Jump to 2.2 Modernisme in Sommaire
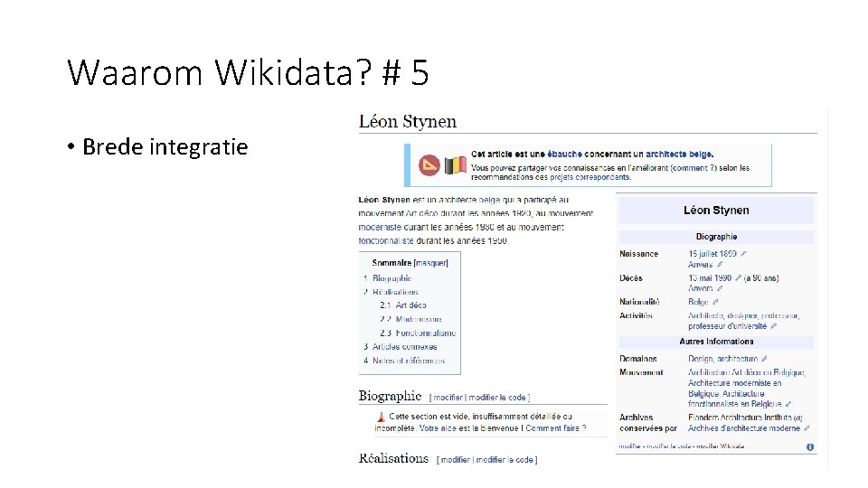The height and width of the screenshot is (488, 868). tap(410, 319)
